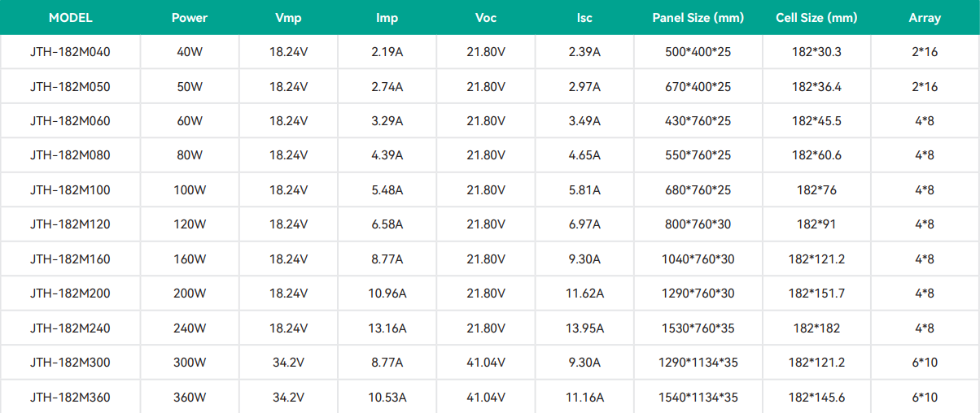Click the 240W power cell
The width and height of the screenshot is (980, 413).
click(190, 328)
